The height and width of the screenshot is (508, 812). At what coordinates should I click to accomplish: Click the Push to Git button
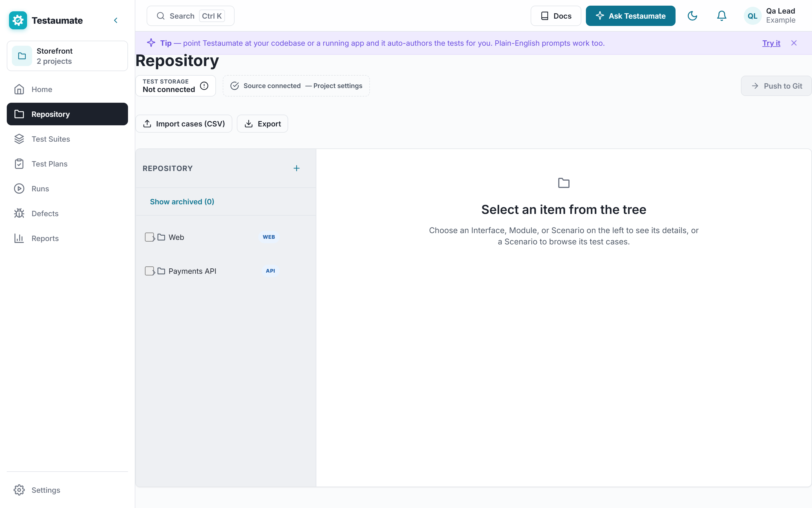point(776,86)
